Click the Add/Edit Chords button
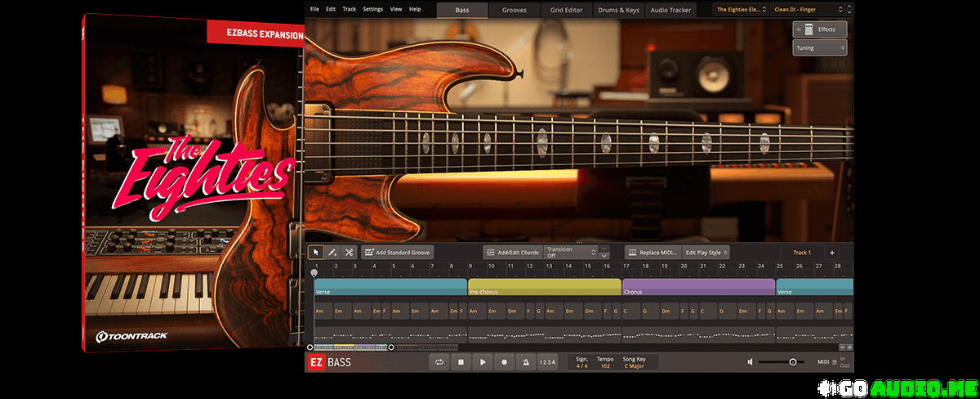980x399 pixels. tap(512, 253)
